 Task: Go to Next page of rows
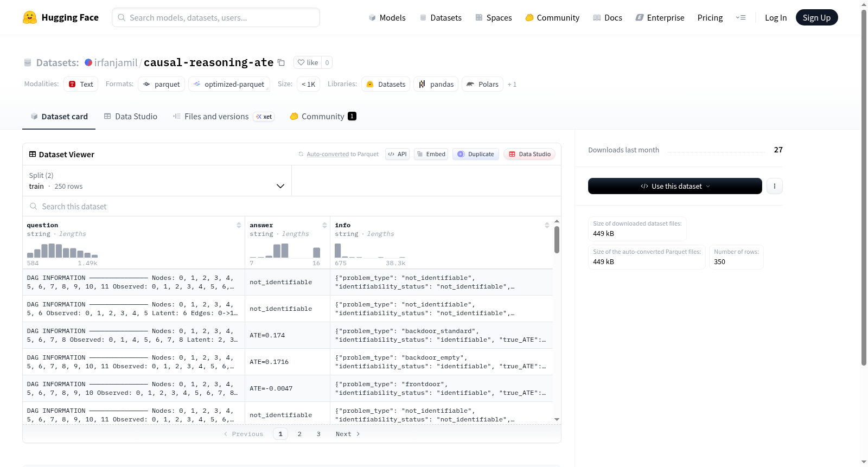(x=348, y=434)
